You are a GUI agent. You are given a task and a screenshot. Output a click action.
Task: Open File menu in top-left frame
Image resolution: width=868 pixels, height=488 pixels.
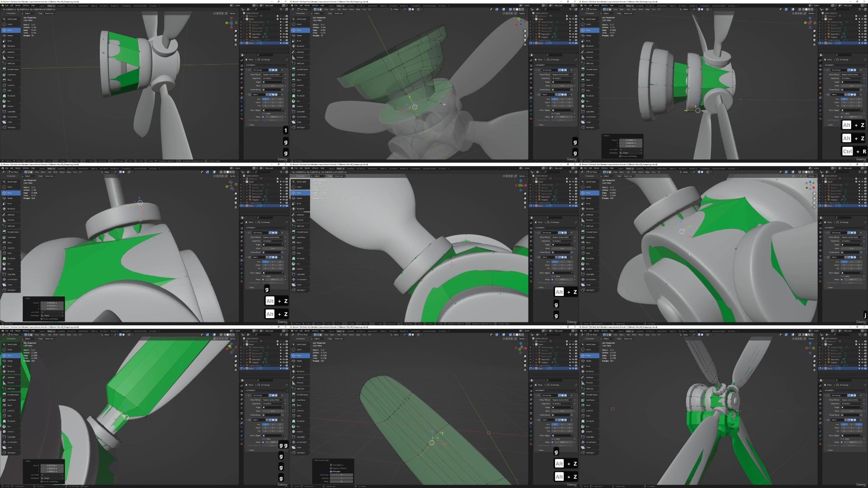[x=6, y=5]
